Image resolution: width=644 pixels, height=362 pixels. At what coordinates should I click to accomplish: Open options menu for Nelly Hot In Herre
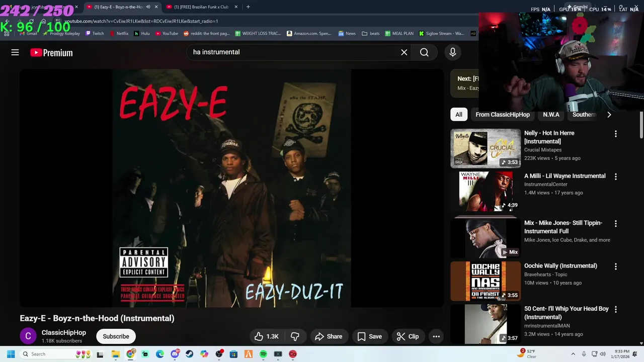(615, 134)
